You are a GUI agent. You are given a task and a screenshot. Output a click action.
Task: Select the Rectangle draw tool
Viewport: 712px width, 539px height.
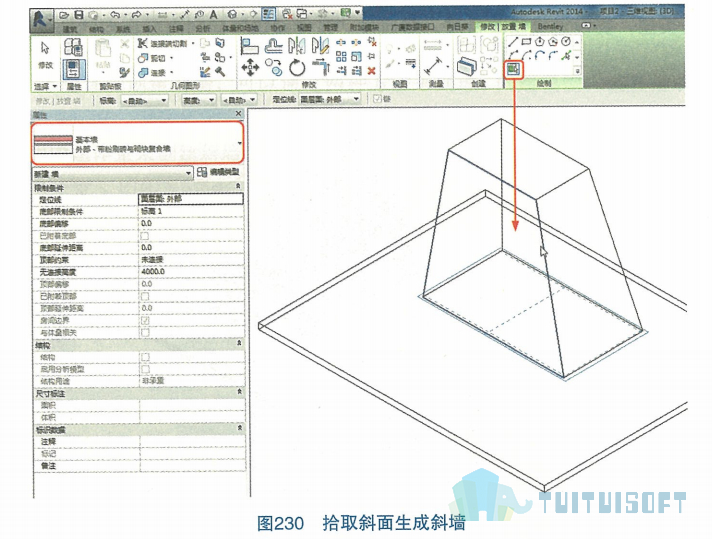526,42
